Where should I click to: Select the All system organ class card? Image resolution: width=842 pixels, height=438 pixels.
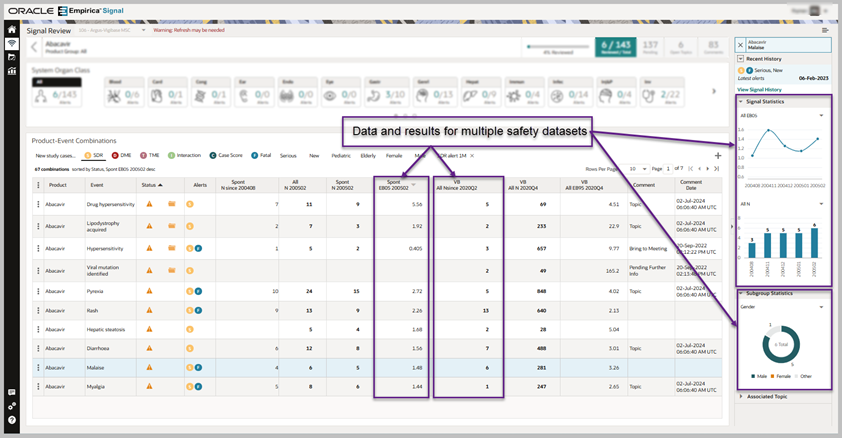pos(57,92)
